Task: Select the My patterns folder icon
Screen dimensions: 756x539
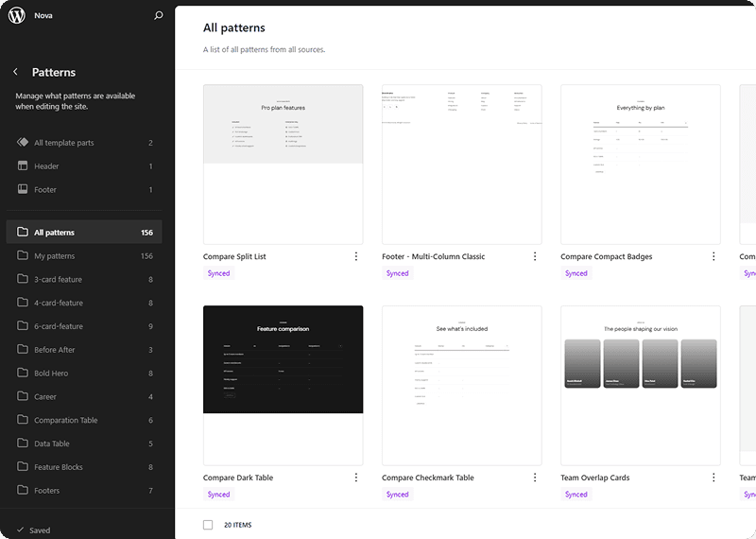Action: (x=23, y=255)
